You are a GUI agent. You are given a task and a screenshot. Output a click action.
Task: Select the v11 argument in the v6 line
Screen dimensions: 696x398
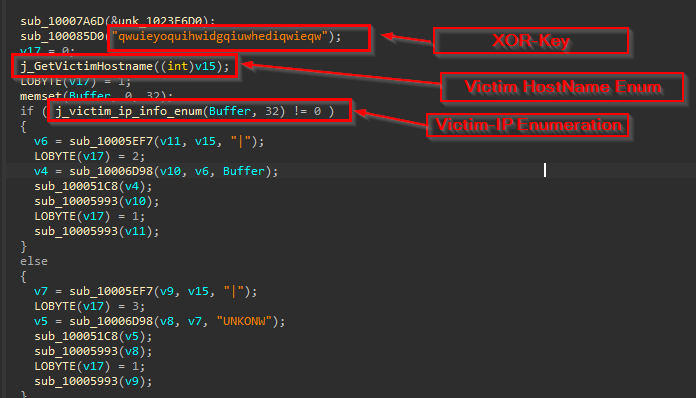click(170, 141)
